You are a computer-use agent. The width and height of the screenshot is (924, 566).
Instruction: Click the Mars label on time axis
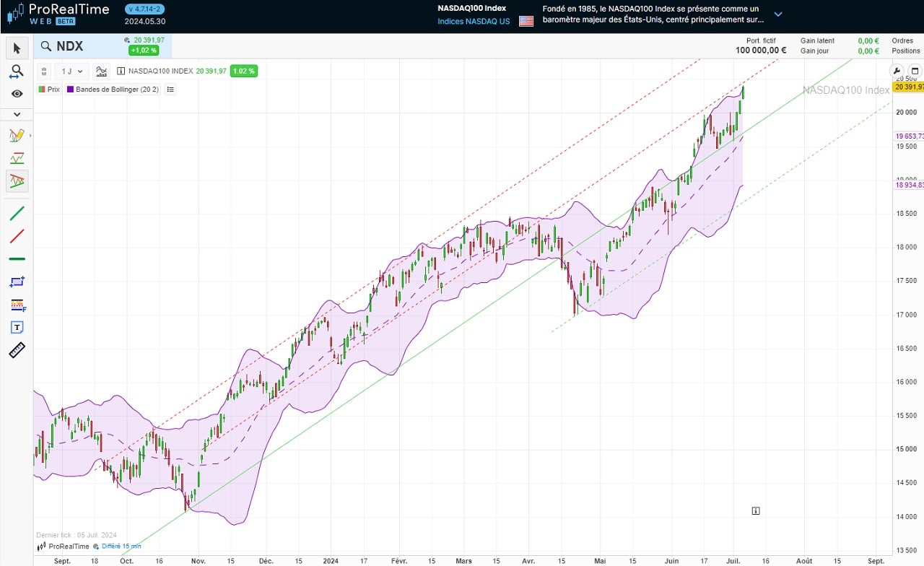464,560
